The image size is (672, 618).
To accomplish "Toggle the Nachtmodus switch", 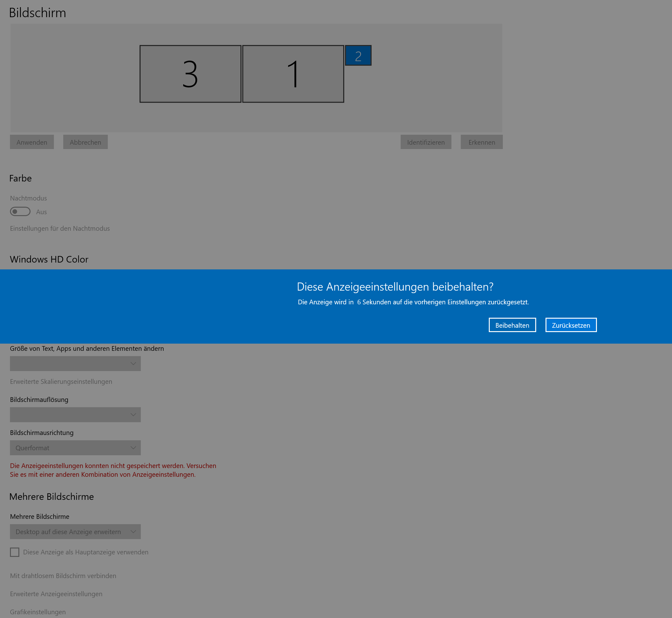I will click(20, 212).
